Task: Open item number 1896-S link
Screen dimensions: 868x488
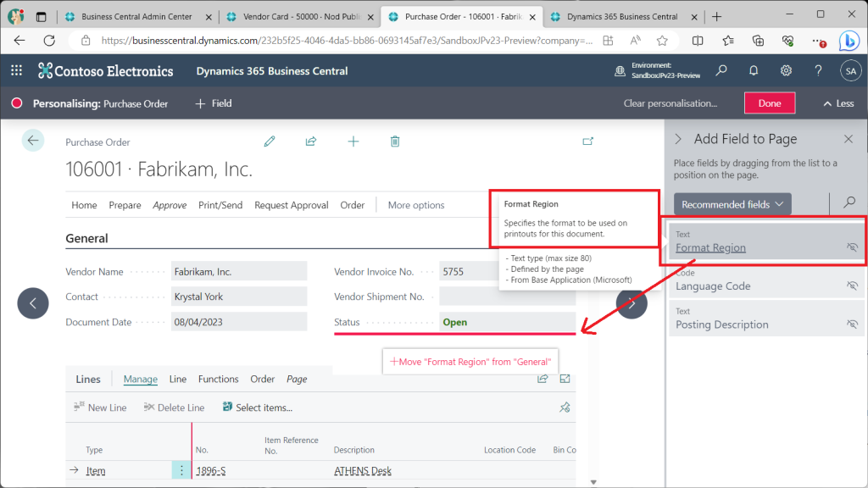Action: coord(211,471)
